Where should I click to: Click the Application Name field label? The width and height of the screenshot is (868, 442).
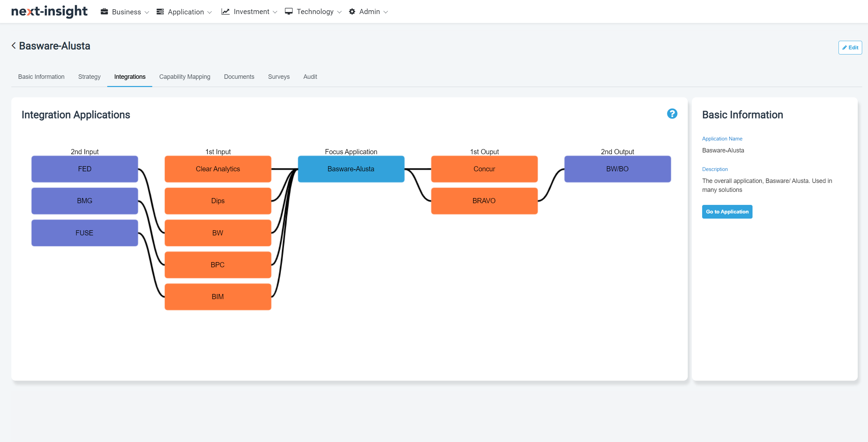tap(722, 139)
